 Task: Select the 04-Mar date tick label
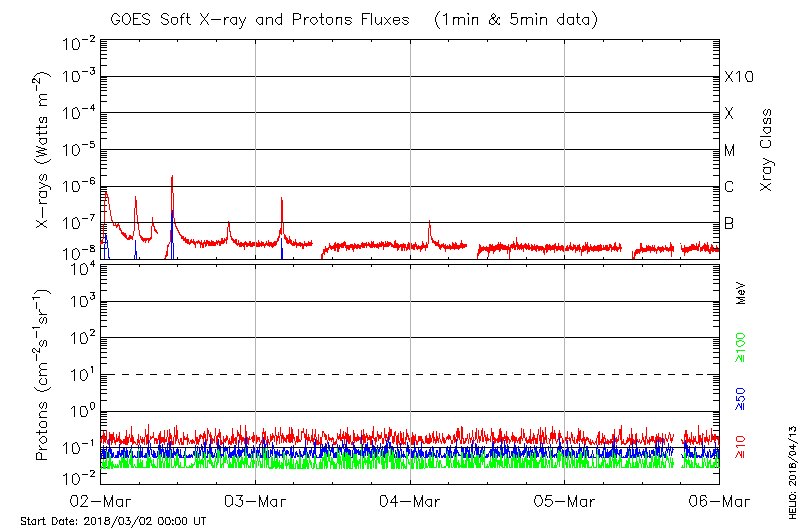click(410, 501)
